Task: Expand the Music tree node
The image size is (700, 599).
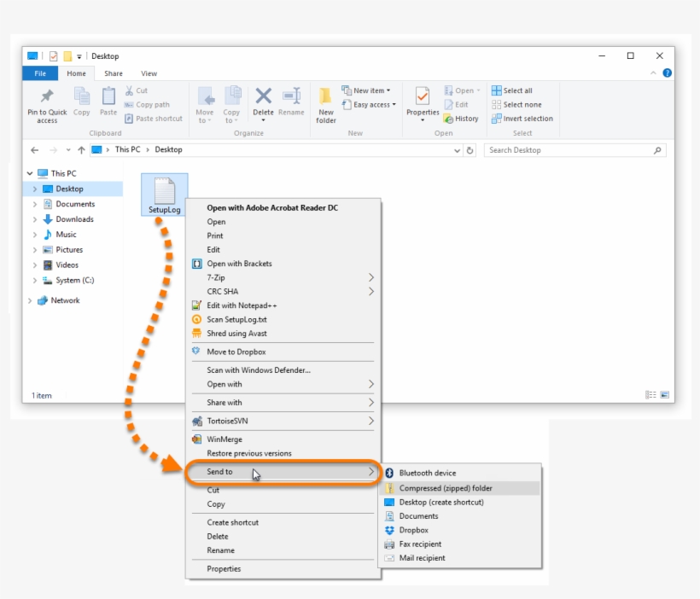Action: [x=35, y=235]
